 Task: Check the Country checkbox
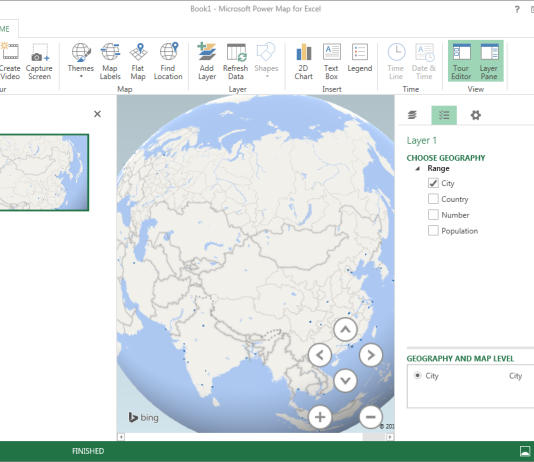pyautogui.click(x=433, y=199)
